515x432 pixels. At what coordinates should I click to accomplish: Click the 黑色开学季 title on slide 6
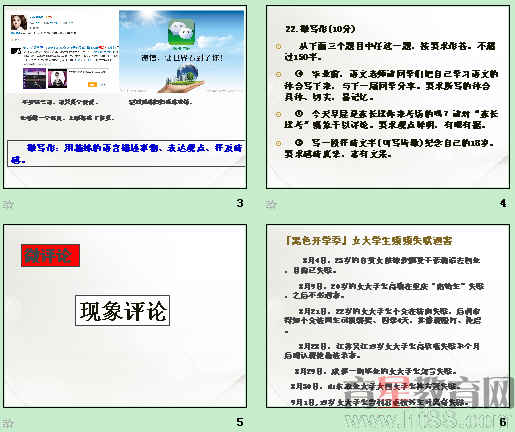(367, 241)
